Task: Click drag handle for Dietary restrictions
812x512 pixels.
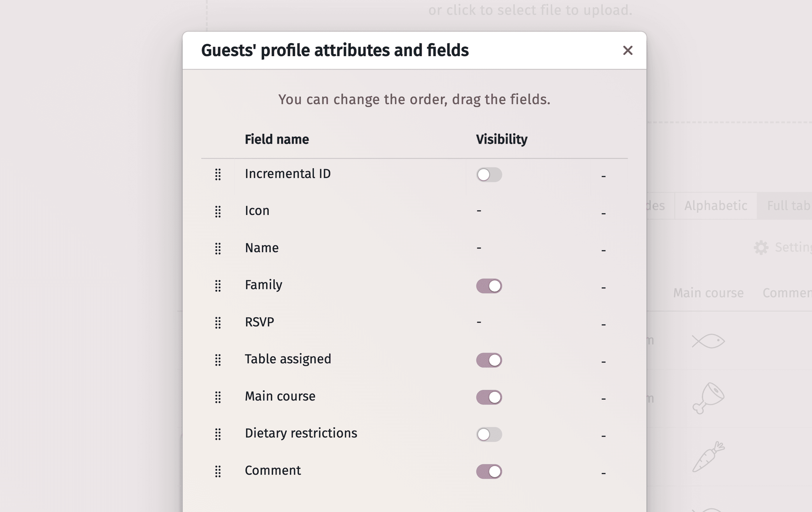Action: click(x=218, y=434)
